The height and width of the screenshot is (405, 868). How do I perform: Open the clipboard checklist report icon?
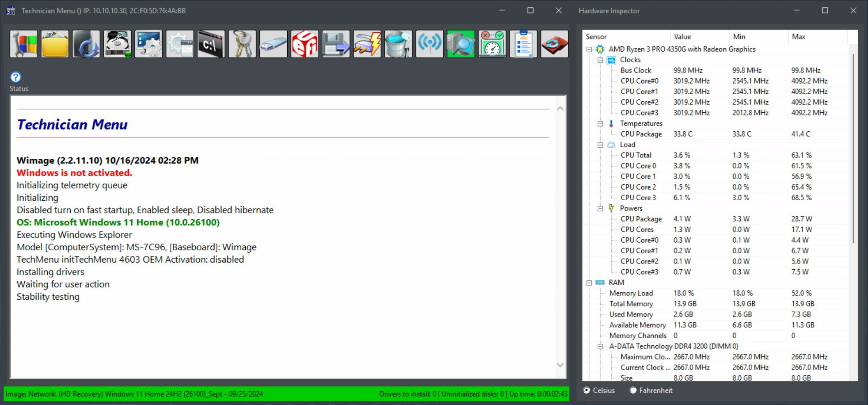coord(523,44)
